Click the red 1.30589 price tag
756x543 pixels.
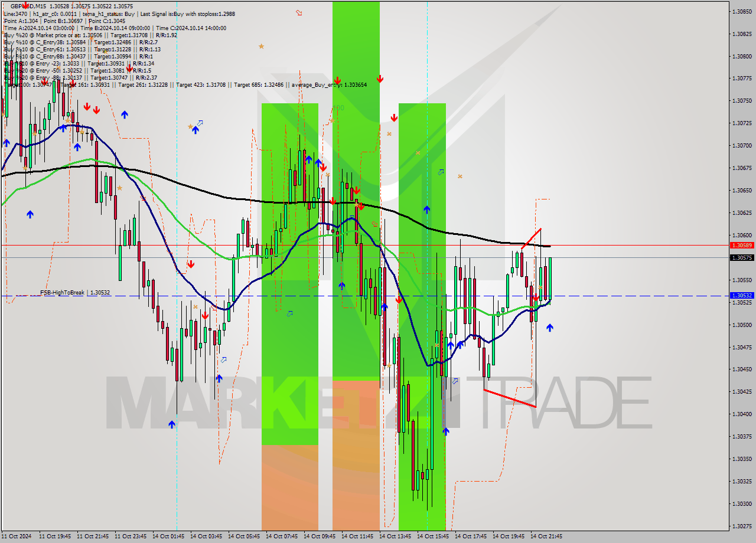pyautogui.click(x=741, y=245)
